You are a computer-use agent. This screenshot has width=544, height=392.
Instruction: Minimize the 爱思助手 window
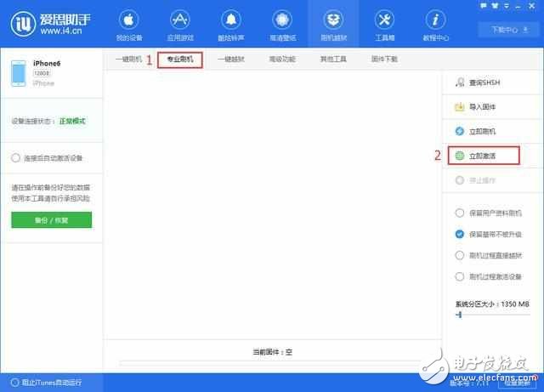tap(518, 6)
